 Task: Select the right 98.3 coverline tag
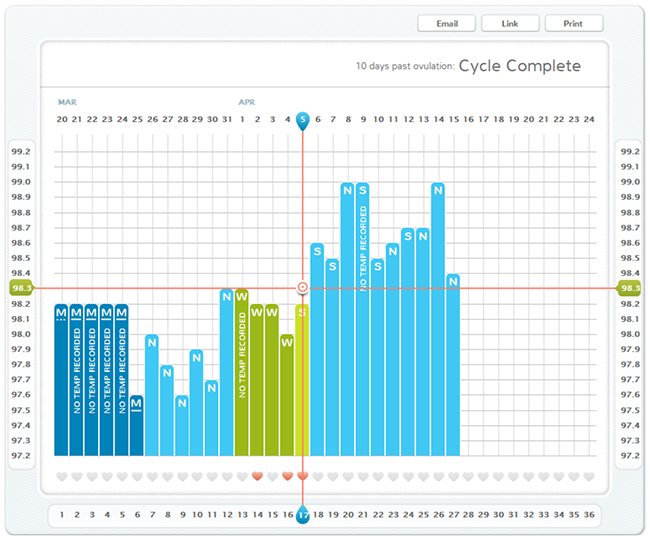[x=629, y=288]
